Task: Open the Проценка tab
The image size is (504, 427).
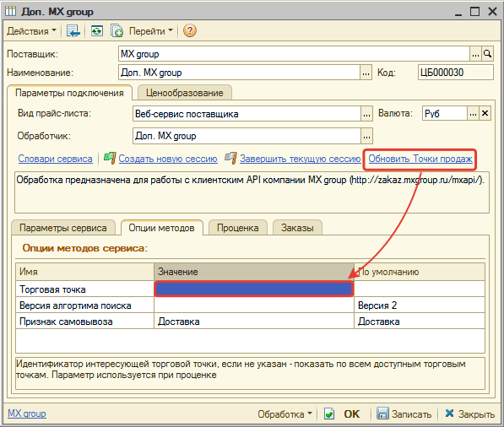Action: [237, 228]
